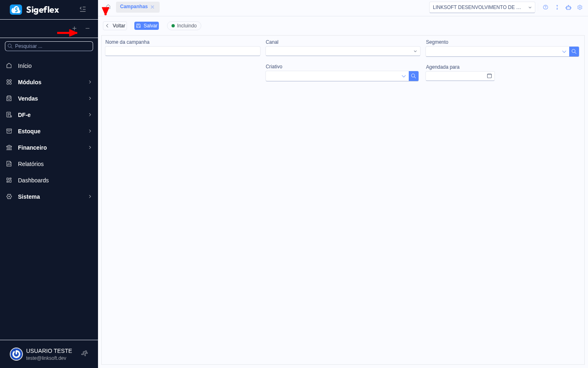Expand the Vendas sidebar menu

49,99
